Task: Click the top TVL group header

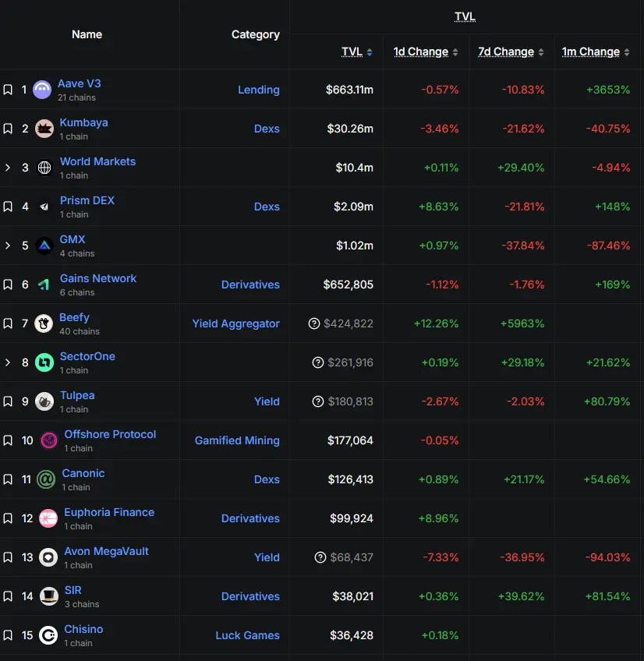Action: [465, 16]
